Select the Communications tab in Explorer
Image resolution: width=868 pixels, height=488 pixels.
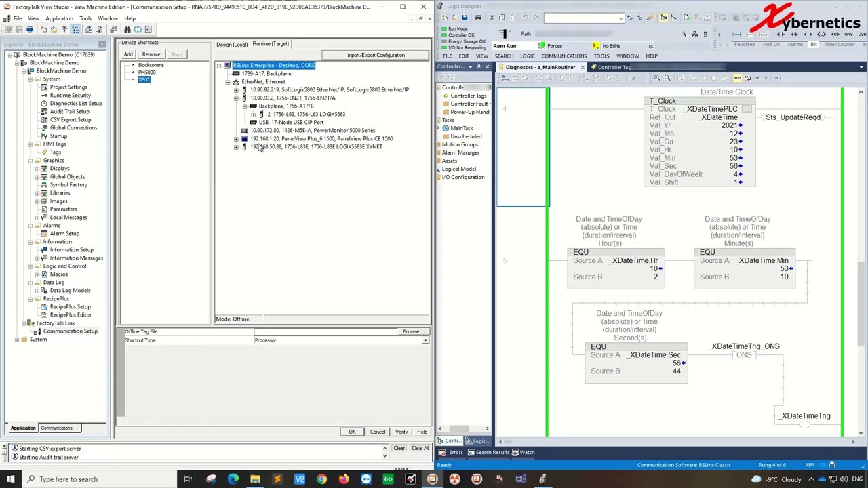point(56,428)
